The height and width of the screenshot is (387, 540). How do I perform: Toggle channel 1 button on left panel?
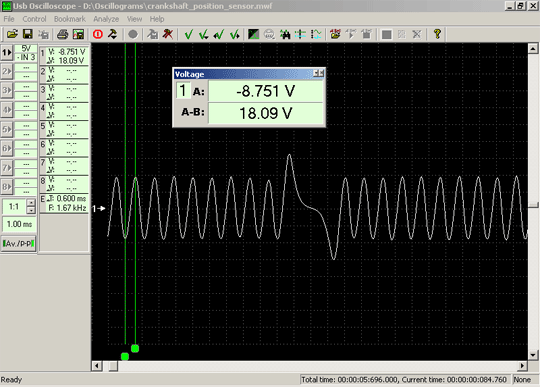pos(7,53)
